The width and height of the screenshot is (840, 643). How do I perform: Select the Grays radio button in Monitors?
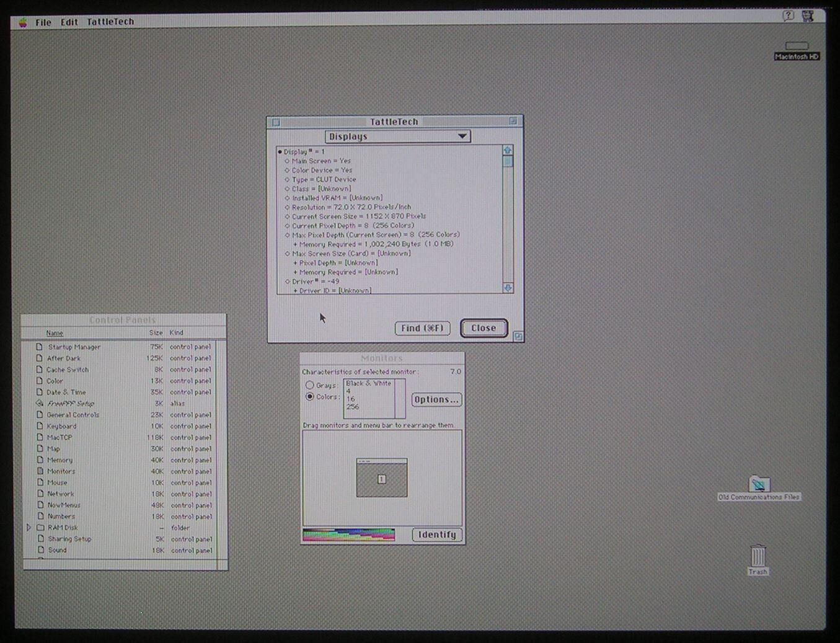point(309,385)
